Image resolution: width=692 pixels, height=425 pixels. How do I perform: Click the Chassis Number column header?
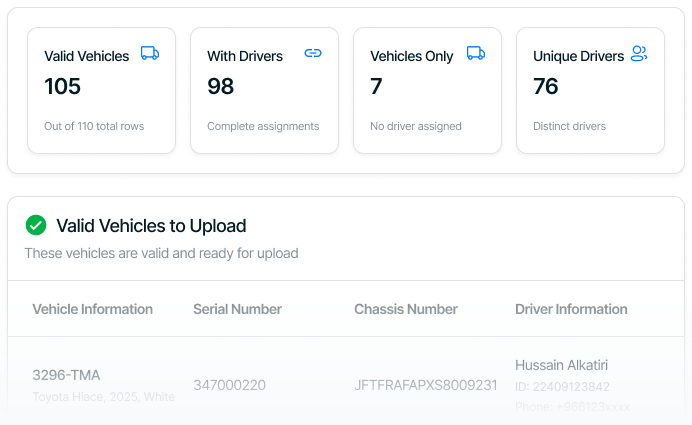pyautogui.click(x=405, y=309)
